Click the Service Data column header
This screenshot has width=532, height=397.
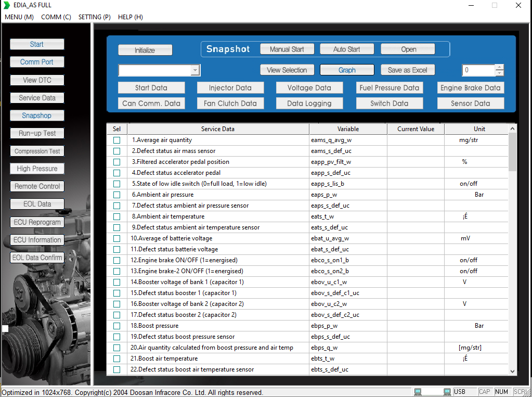218,129
